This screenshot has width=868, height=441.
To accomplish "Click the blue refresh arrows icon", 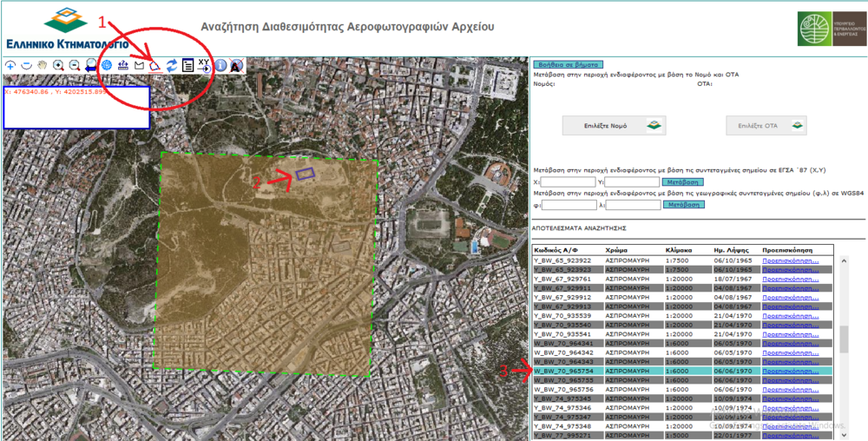I will coord(172,65).
